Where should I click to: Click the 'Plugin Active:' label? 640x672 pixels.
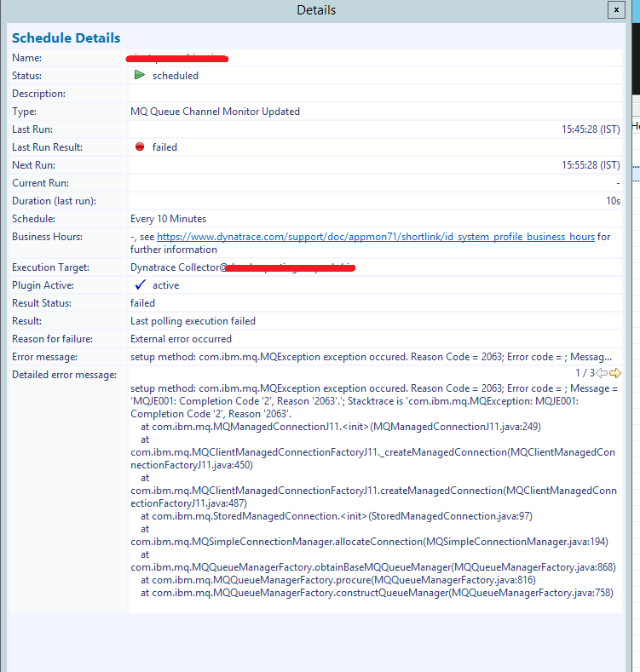click(43, 285)
